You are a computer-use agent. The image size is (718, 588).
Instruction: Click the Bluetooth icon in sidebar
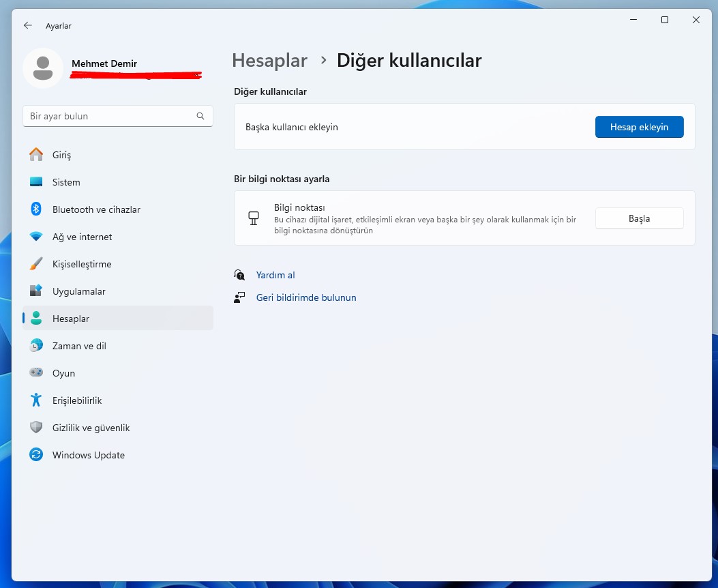click(36, 209)
